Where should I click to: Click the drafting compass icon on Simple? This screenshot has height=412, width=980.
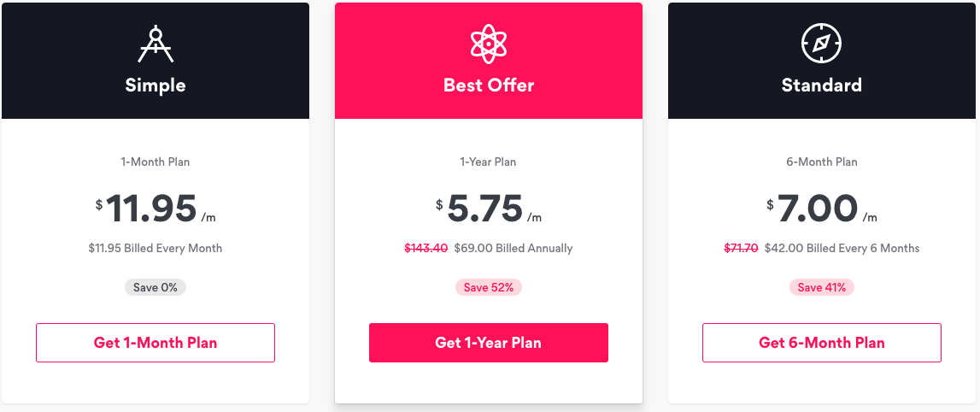(156, 44)
